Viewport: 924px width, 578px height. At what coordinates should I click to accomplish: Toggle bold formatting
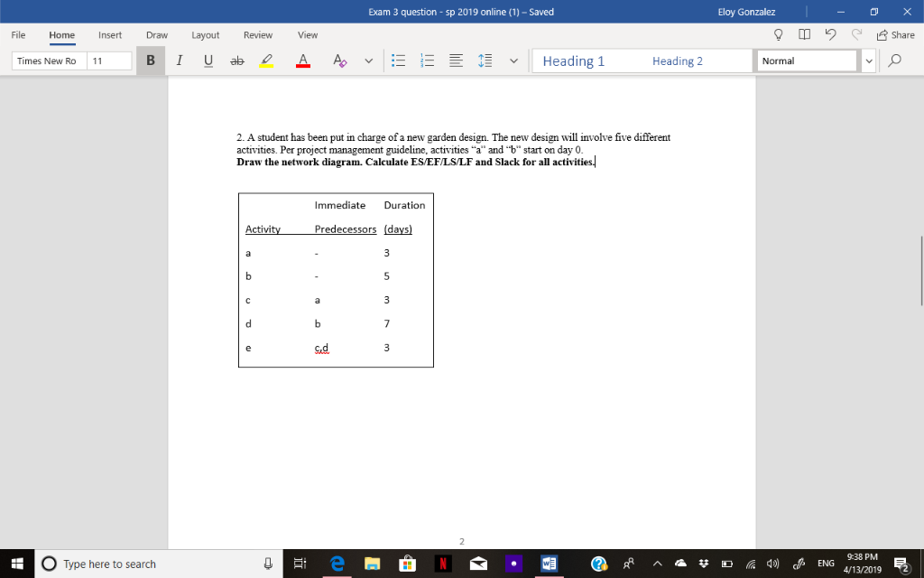coord(151,60)
